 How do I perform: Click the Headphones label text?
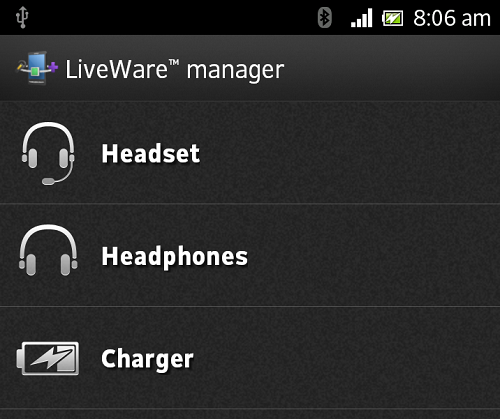pyautogui.click(x=175, y=256)
